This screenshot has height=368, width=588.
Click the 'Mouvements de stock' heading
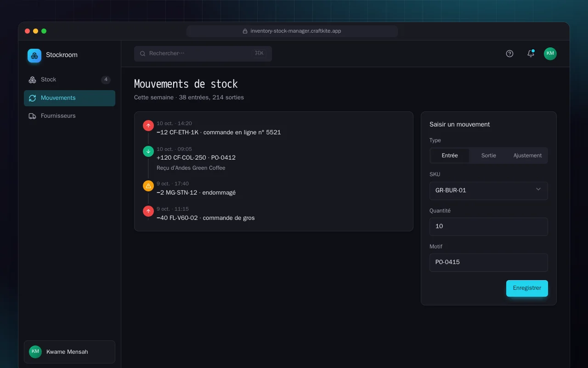186,84
